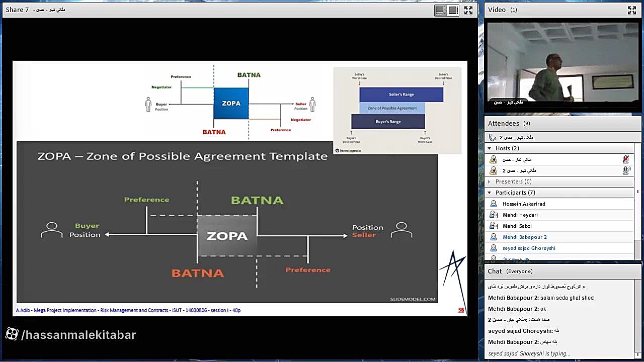Switch Share pod to presentation view icon

[453, 10]
